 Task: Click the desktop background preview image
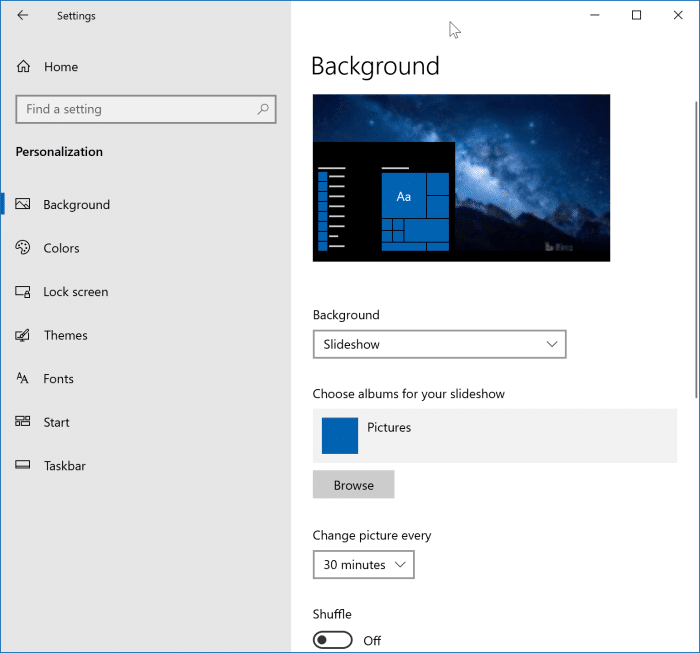(461, 178)
